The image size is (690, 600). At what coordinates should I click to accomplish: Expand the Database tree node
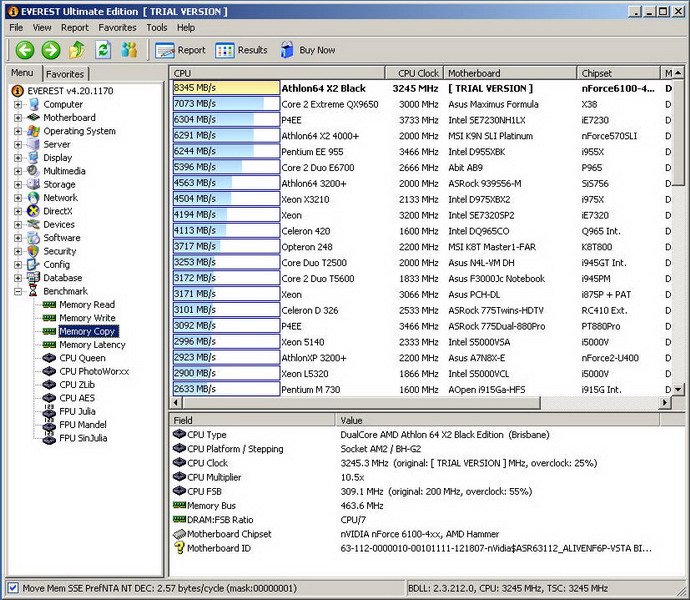pos(18,278)
